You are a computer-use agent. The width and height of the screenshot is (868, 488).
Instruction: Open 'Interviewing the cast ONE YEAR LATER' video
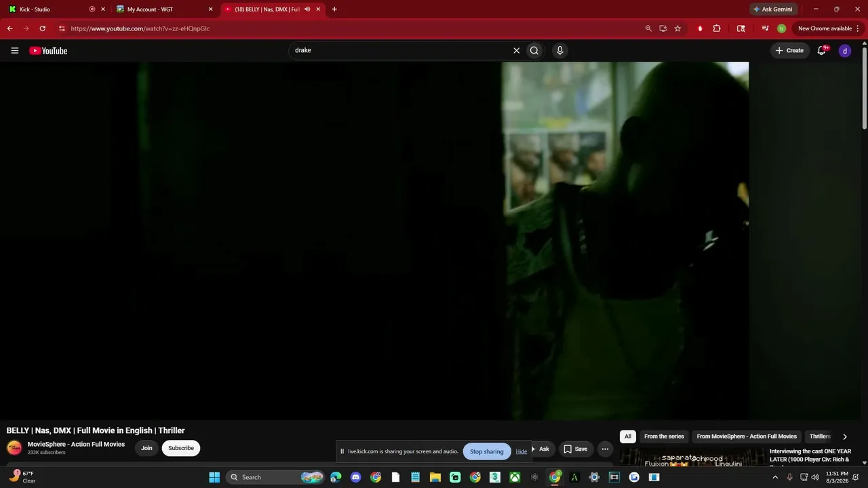click(x=810, y=455)
